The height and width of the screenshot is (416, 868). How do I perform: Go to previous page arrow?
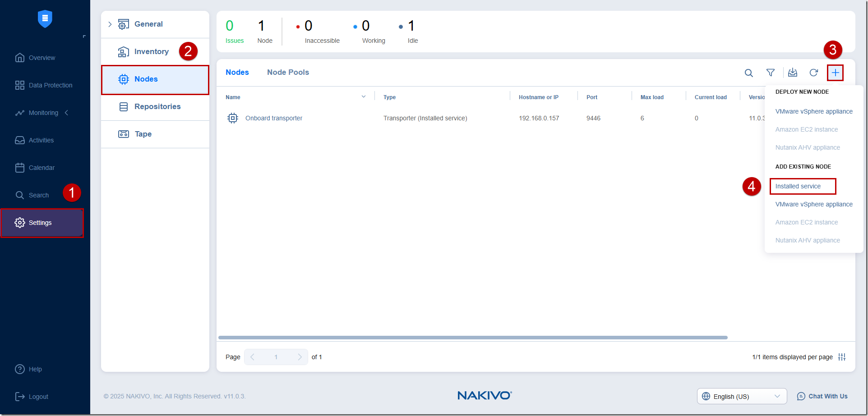253,357
